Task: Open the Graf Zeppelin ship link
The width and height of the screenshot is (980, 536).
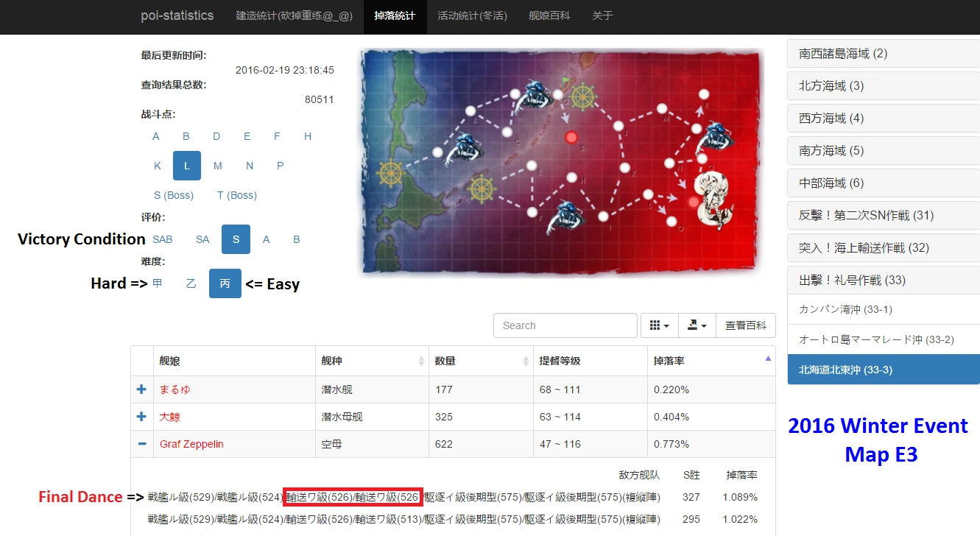Action: [191, 444]
